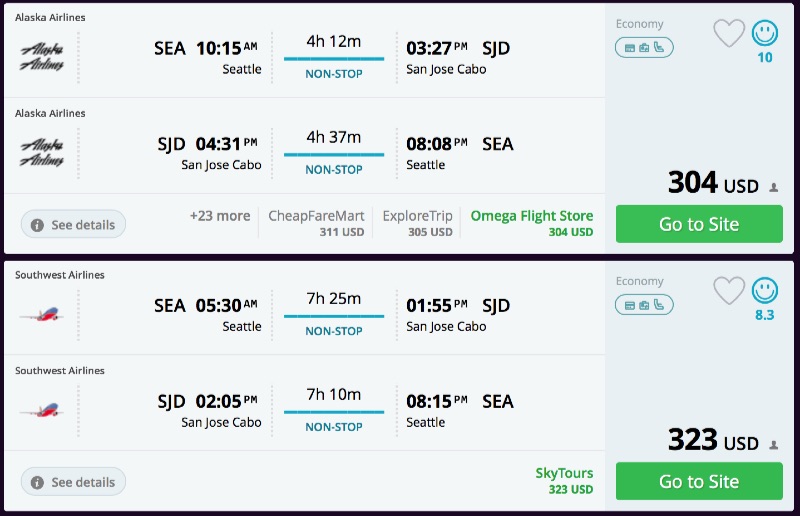Expand See details for the Southwest Airlines itinerary
800x516 pixels.
[74, 482]
